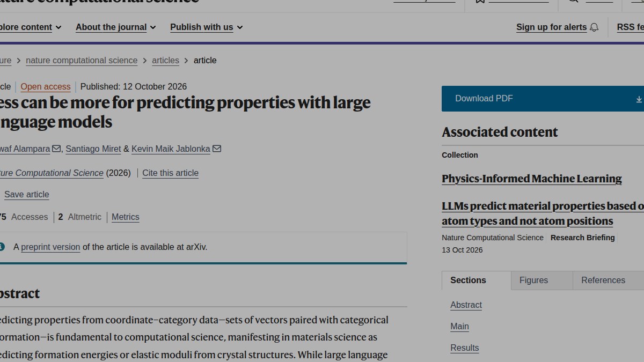Open the preprint version link
The height and width of the screenshot is (362, 644).
click(x=50, y=247)
